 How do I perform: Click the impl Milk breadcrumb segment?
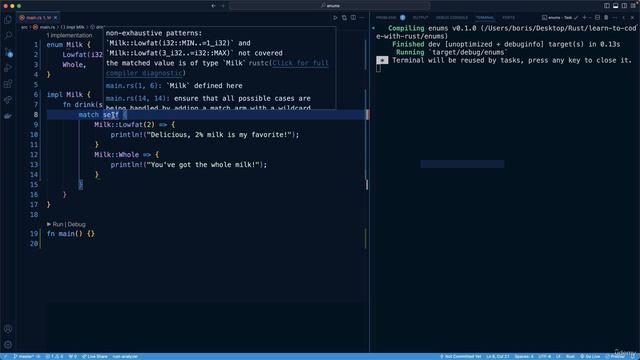click(x=73, y=27)
